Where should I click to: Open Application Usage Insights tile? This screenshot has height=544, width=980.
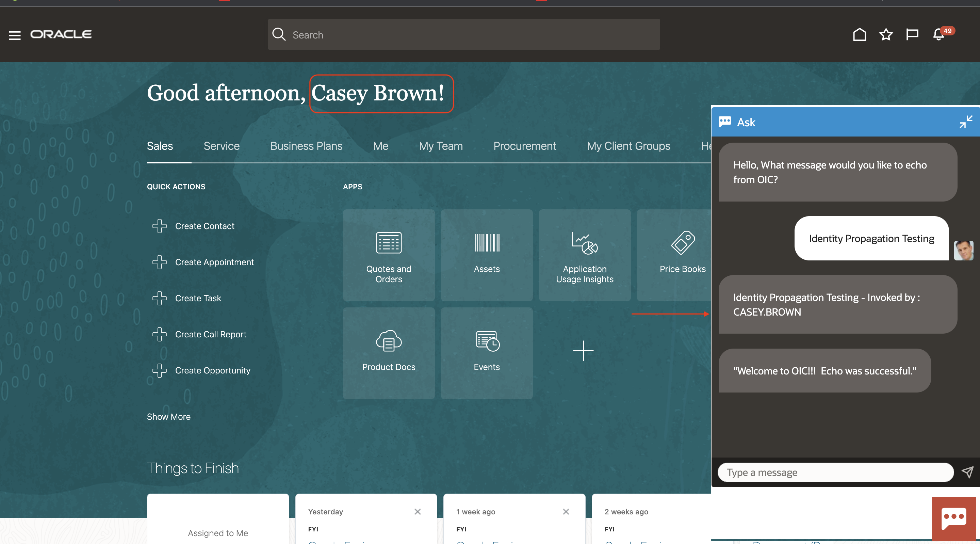584,255
